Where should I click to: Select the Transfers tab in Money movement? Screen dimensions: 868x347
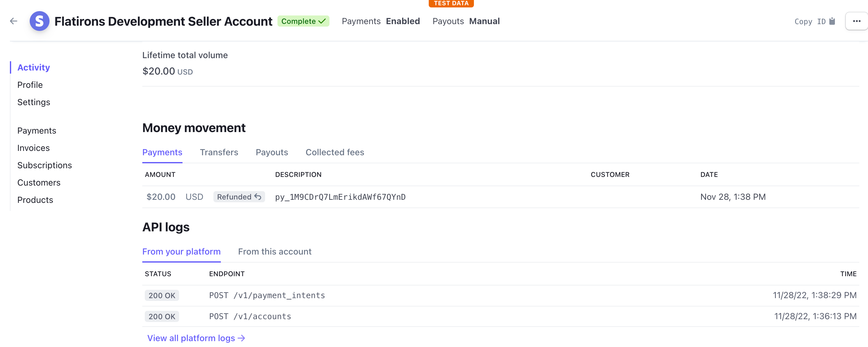tap(219, 152)
